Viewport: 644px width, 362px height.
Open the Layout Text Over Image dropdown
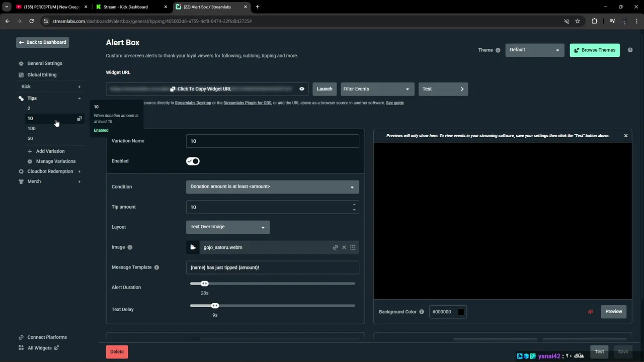click(228, 227)
